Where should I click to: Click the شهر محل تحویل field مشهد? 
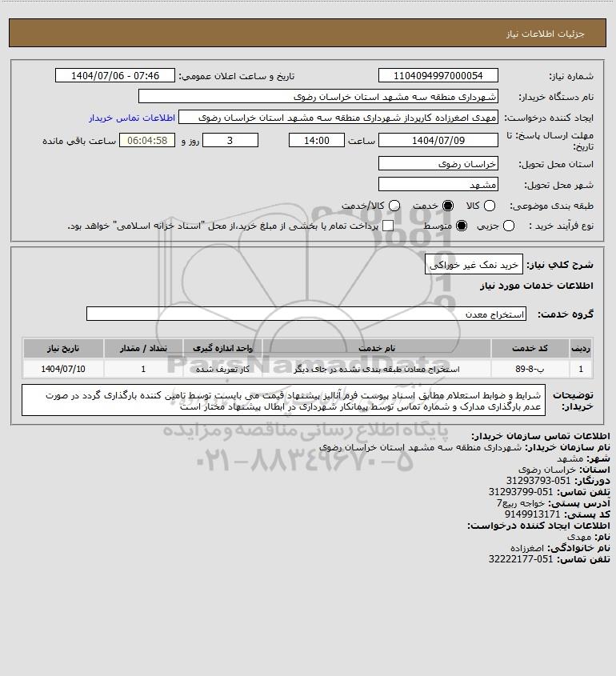pos(438,184)
